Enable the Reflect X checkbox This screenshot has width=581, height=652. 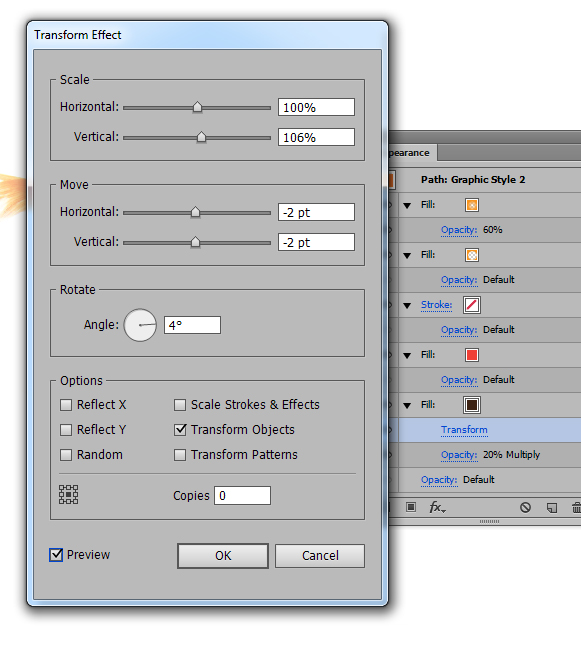click(66, 405)
